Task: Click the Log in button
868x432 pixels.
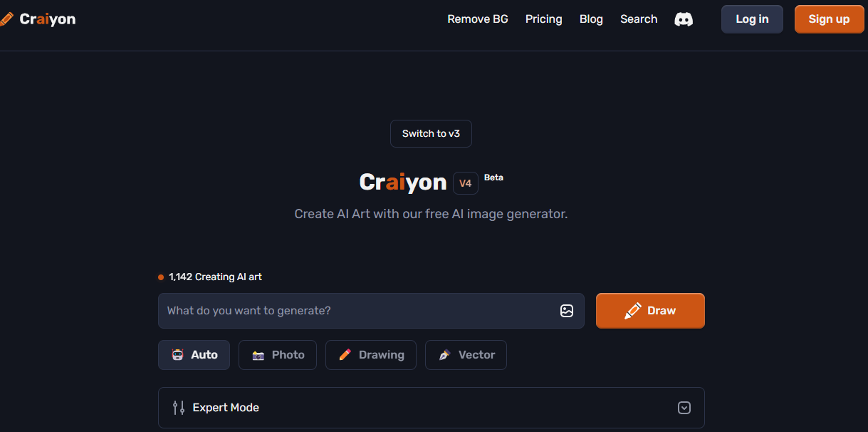Action: tap(752, 19)
